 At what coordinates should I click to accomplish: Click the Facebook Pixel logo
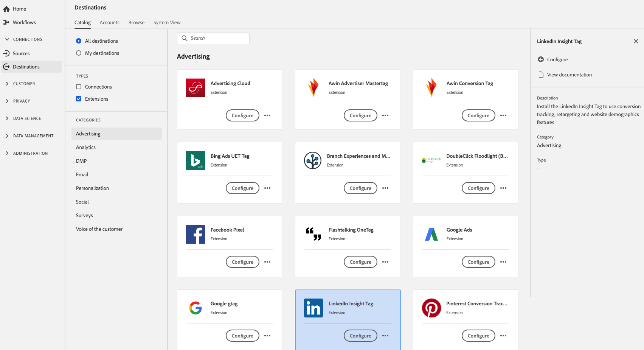196,234
